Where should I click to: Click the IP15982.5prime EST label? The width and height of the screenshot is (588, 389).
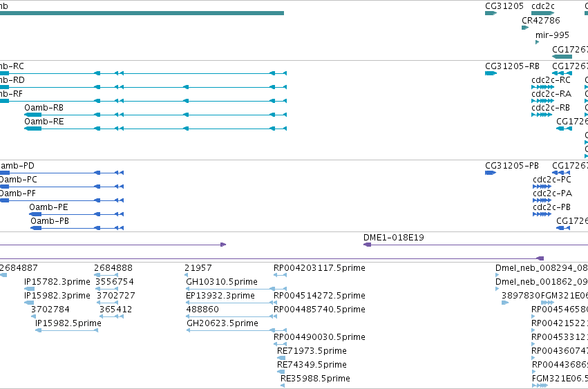point(68,323)
